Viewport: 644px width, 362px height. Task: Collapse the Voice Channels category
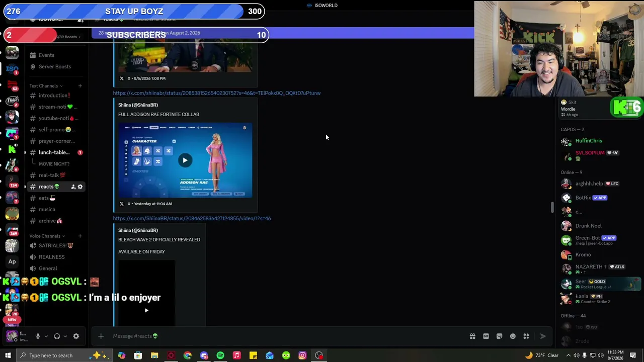point(47,236)
